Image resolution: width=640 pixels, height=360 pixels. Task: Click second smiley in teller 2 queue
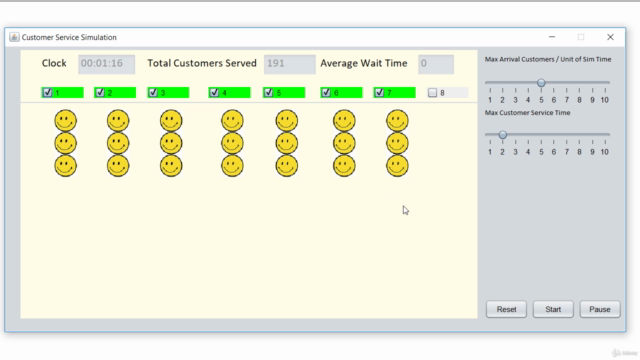point(118,143)
